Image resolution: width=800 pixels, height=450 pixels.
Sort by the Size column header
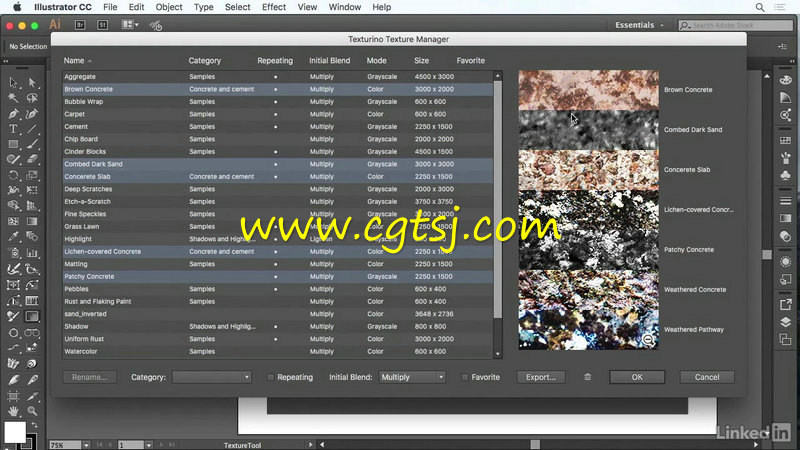click(x=421, y=60)
